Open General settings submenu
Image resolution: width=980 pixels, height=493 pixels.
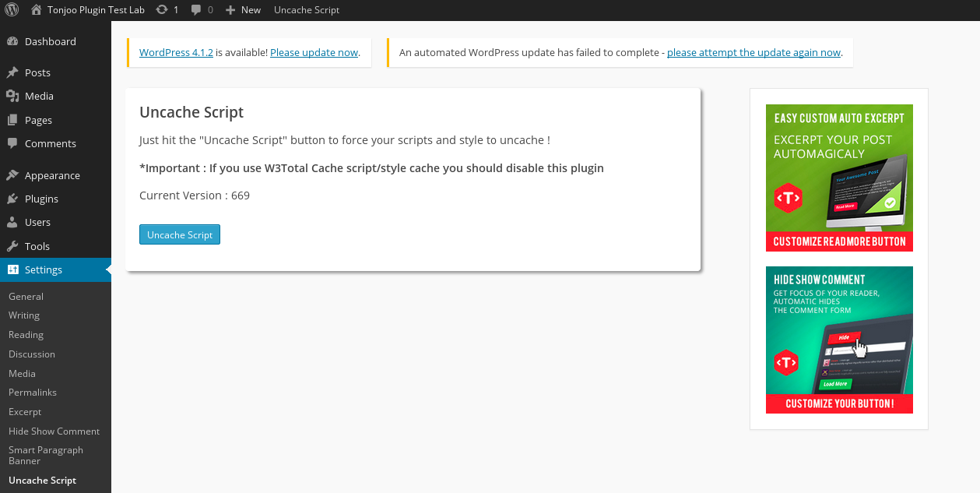coord(26,297)
